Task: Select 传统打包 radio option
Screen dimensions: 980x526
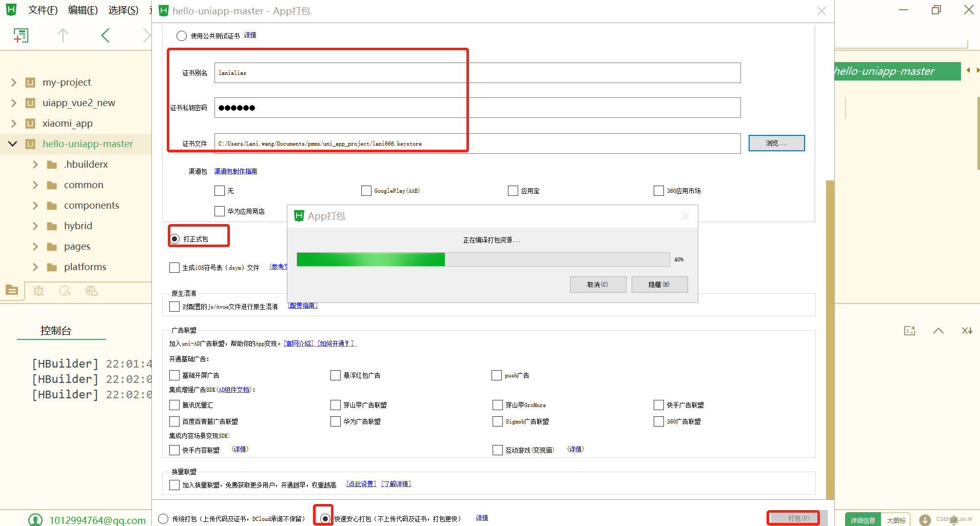Action: [163, 519]
